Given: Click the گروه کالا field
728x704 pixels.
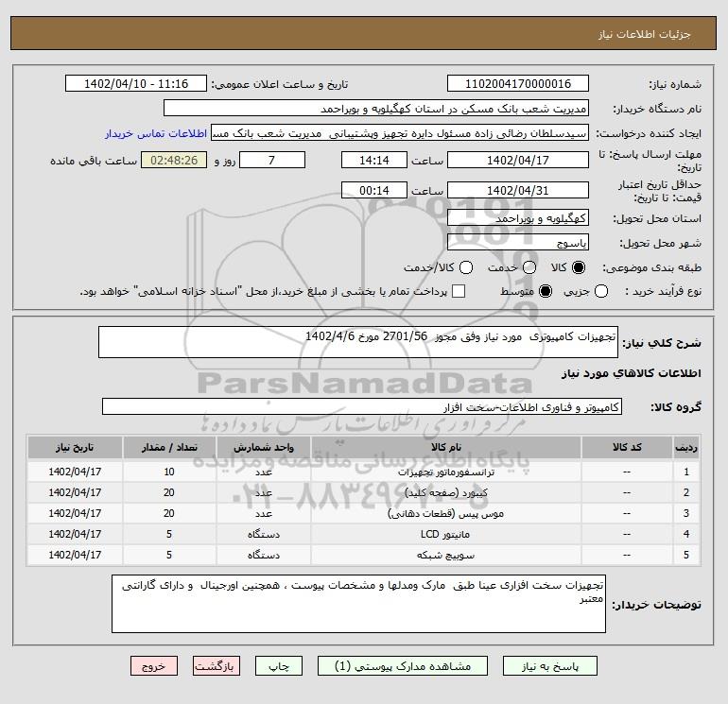Looking at the screenshot, I should click(362, 406).
